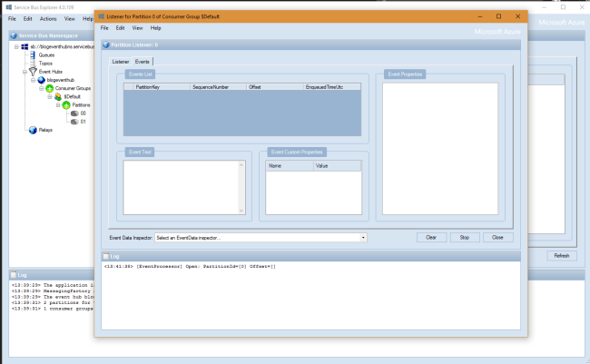Click partition 01 disk icon
The image size is (590, 364).
point(74,122)
